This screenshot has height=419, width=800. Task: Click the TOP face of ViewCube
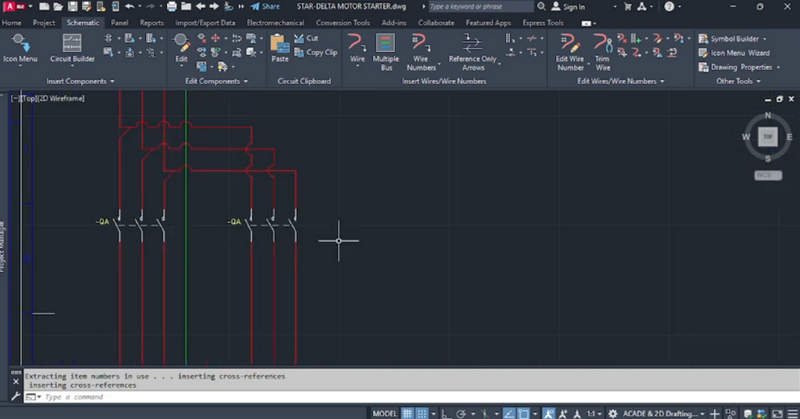point(768,137)
